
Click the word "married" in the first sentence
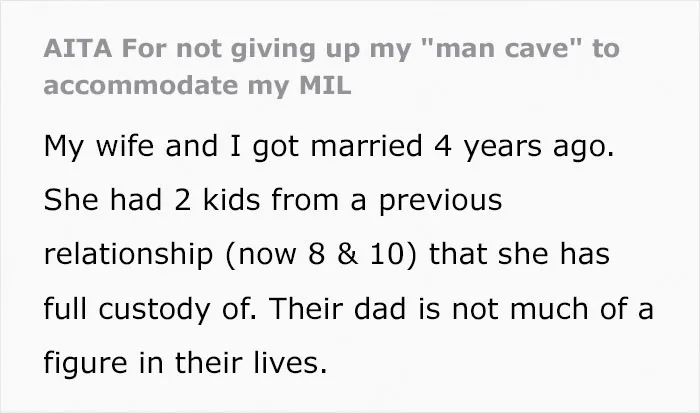(366, 146)
